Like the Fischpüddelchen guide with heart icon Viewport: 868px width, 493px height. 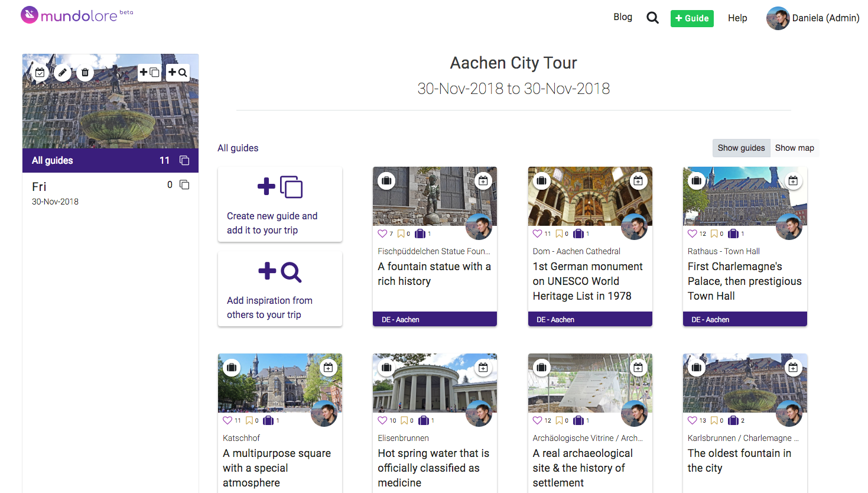[x=382, y=233]
